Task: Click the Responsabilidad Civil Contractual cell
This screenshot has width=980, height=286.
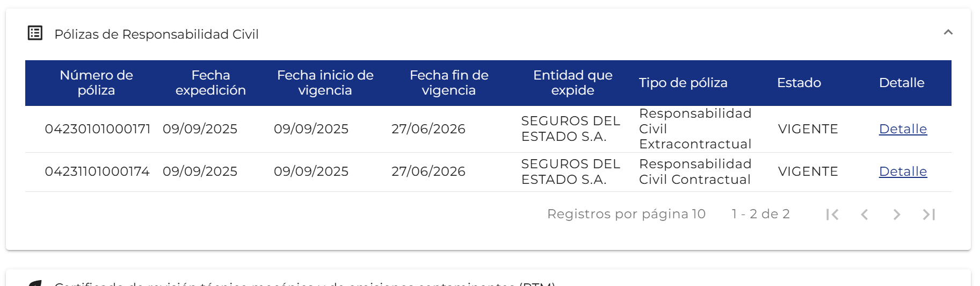Action: click(x=695, y=171)
